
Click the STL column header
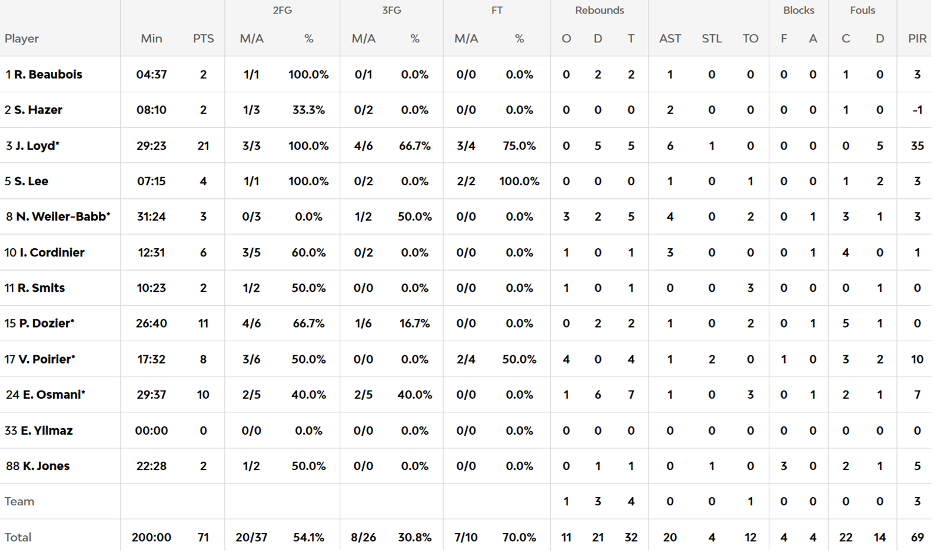712,39
